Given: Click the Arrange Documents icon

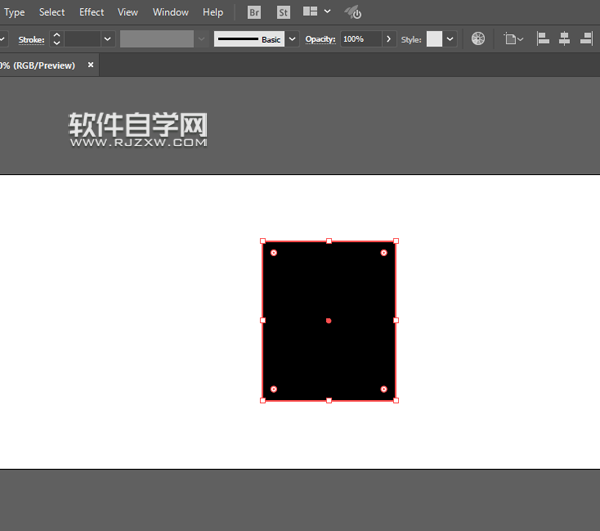Looking at the screenshot, I should 310,11.
